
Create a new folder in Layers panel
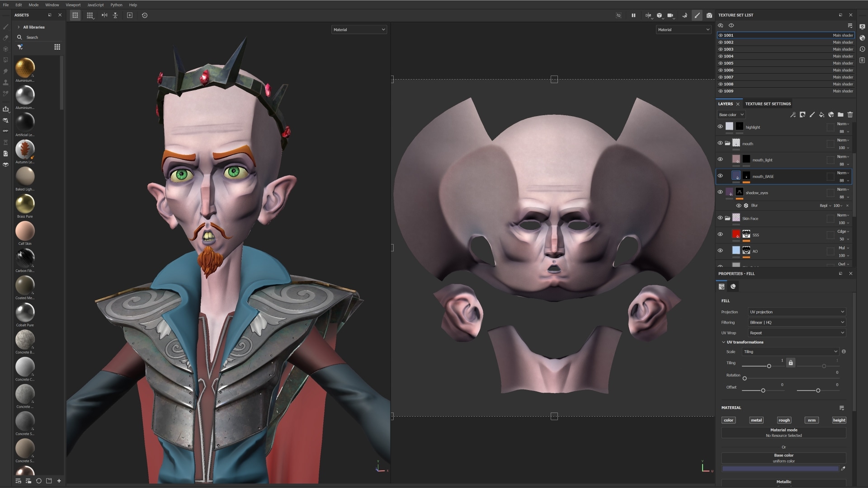click(x=840, y=115)
